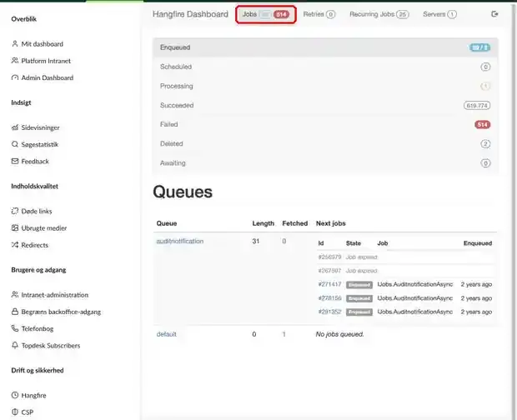Open the Døde links broken-link icon

(14, 211)
